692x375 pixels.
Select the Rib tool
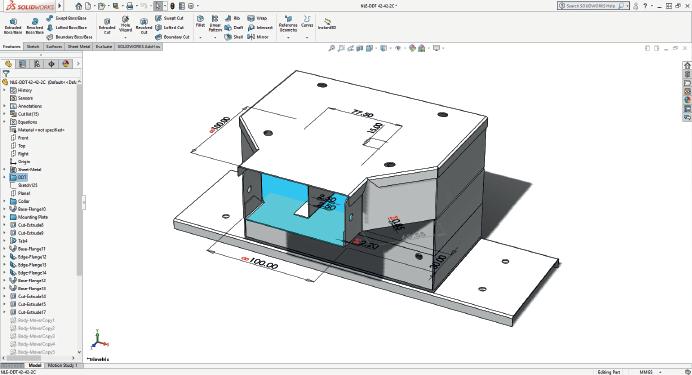pos(233,18)
